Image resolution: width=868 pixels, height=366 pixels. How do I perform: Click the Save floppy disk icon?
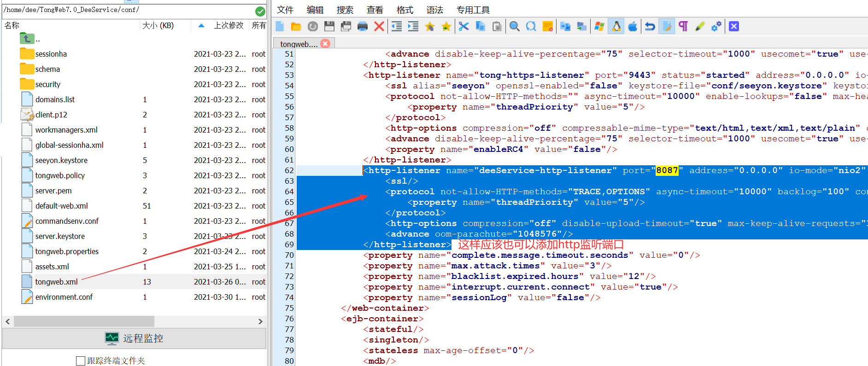pyautogui.click(x=329, y=27)
